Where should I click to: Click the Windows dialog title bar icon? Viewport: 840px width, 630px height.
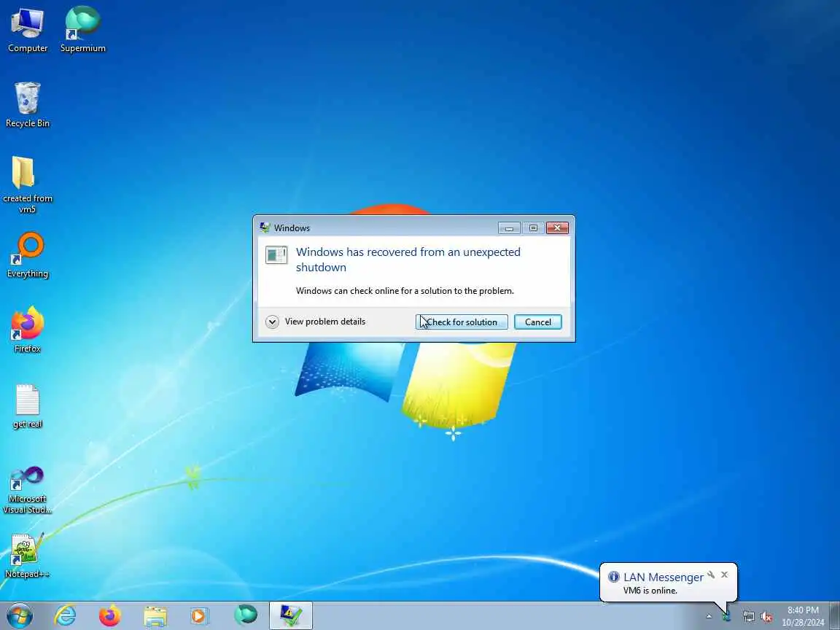tap(265, 227)
